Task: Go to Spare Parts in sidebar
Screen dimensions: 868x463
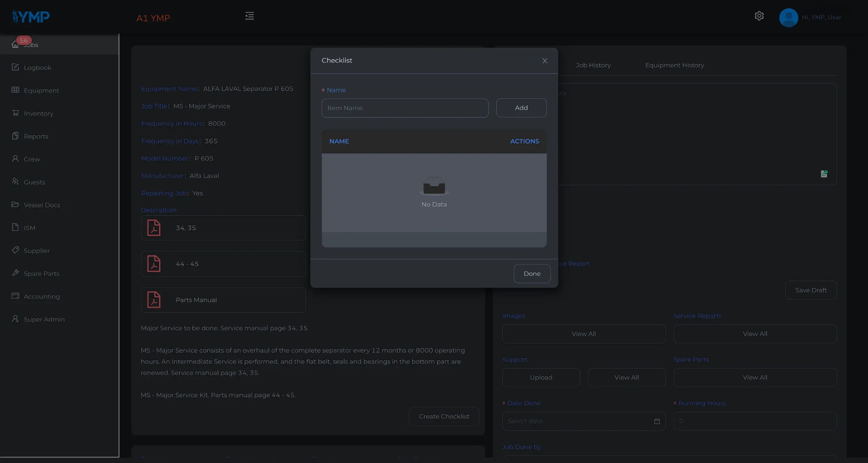Action: [41, 274]
